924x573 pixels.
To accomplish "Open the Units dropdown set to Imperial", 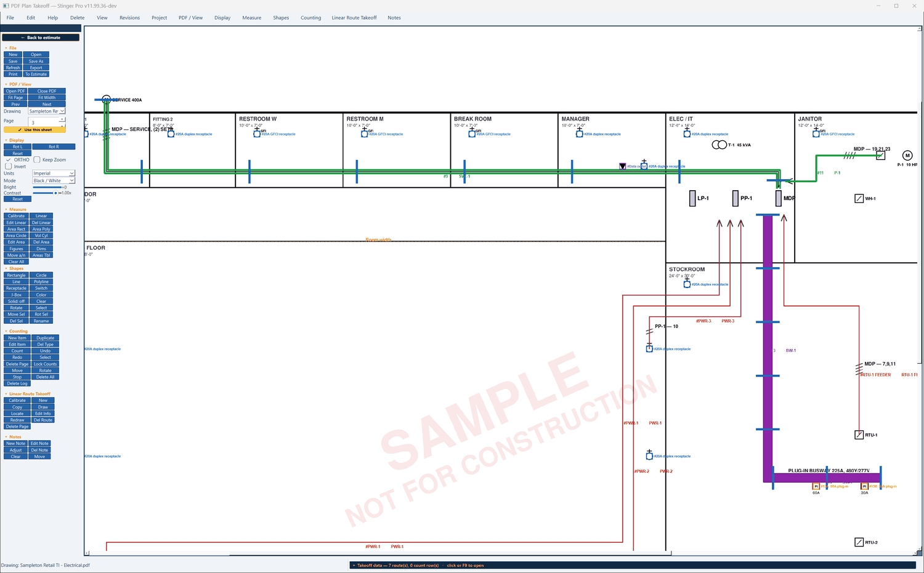I will (x=54, y=173).
